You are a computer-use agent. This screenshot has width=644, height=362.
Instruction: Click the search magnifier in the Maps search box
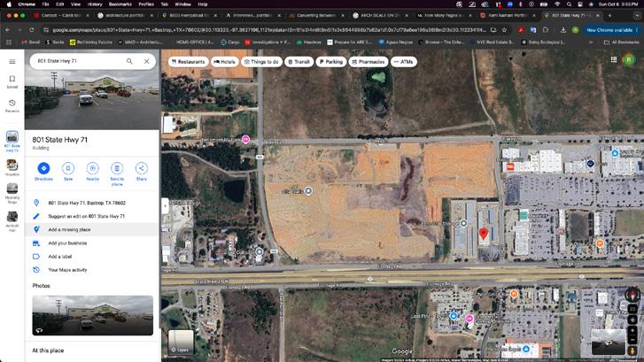(x=129, y=61)
